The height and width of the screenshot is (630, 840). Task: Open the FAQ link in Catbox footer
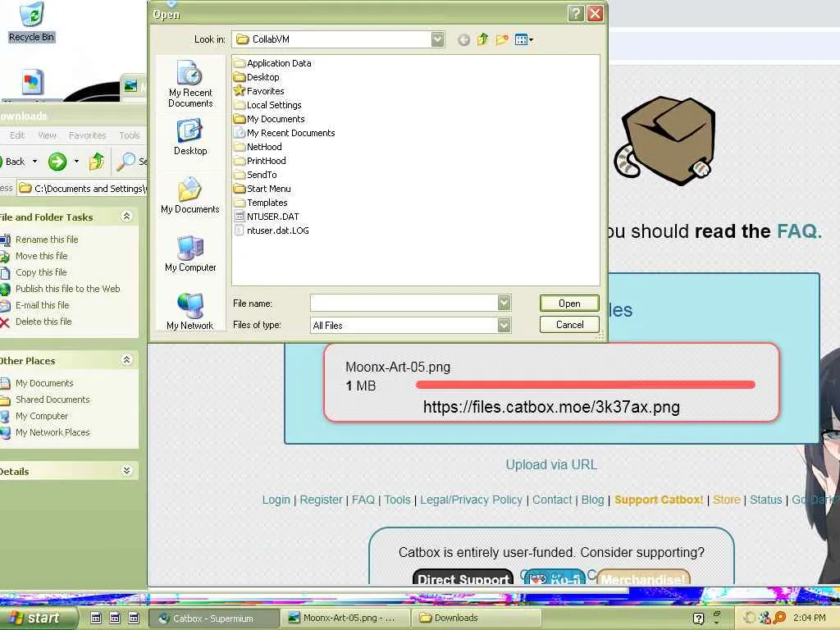pyautogui.click(x=363, y=500)
